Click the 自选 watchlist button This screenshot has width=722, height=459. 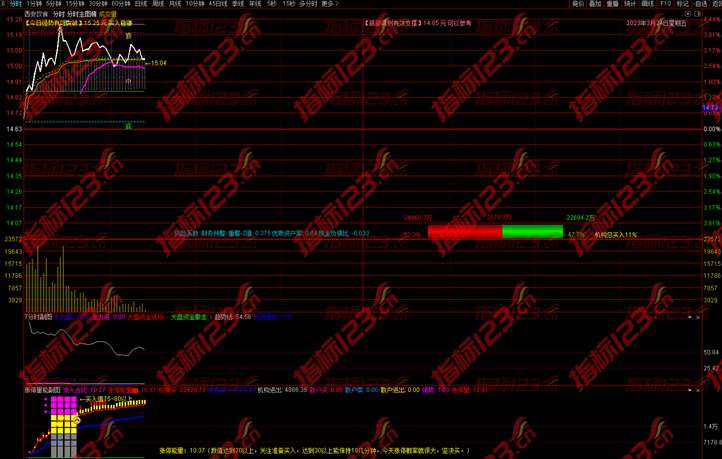[701, 4]
